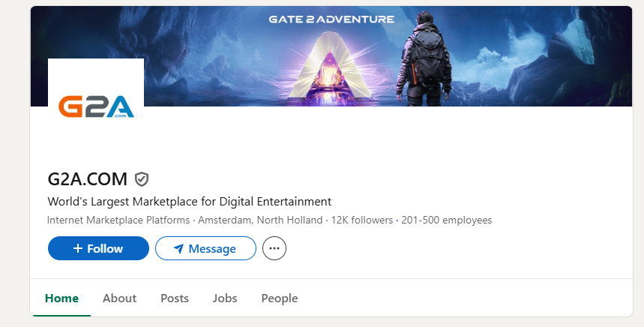The image size is (644, 327).
Task: Click the World's Largest Marketplace tagline
Action: pyautogui.click(x=189, y=202)
